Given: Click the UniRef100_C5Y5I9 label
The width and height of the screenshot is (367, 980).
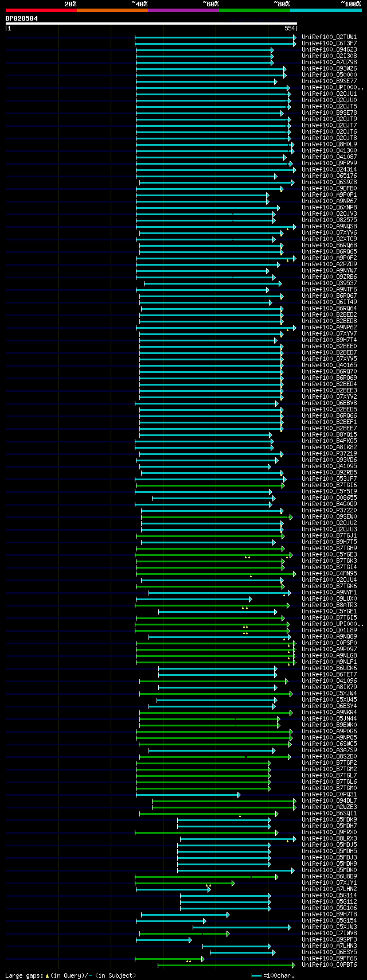Looking at the screenshot, I should pyautogui.click(x=329, y=491).
